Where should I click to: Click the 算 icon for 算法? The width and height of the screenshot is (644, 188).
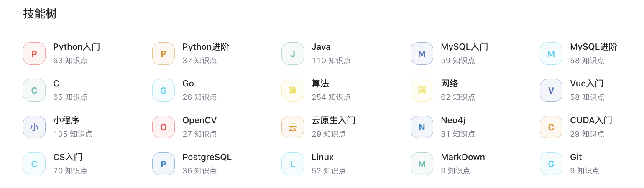[x=293, y=90]
